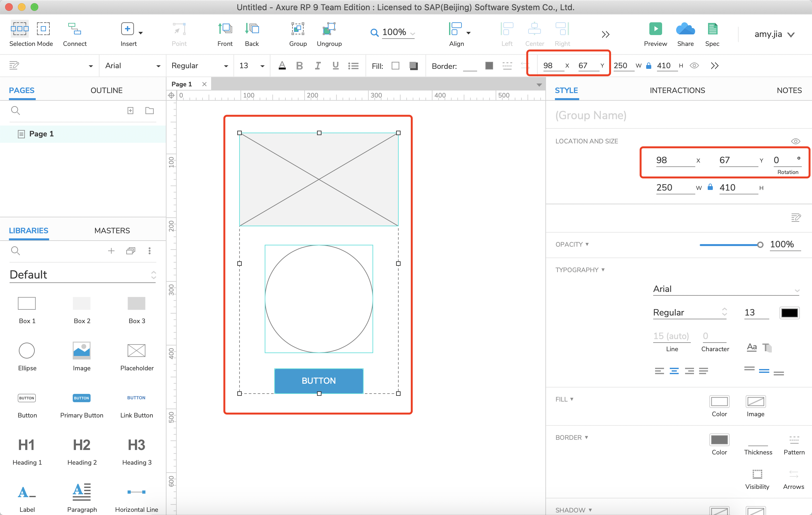The height and width of the screenshot is (515, 812).
Task: Select the Connect tool
Action: coord(75,30)
